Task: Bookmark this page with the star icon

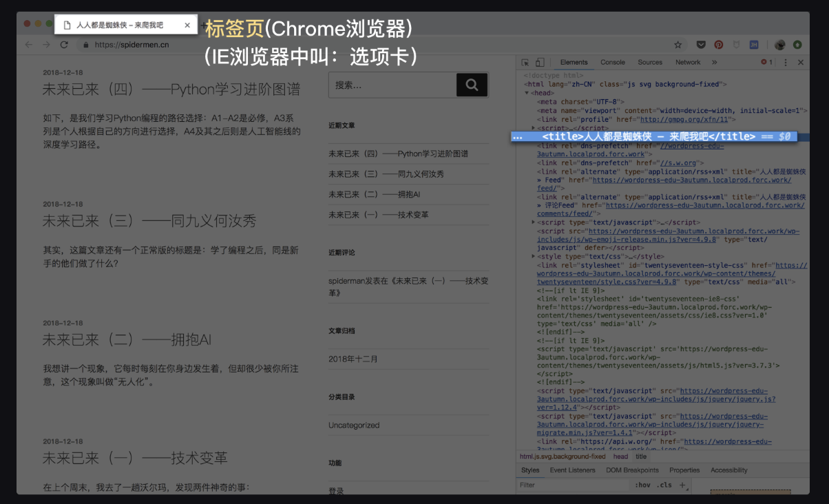Action: coord(678,45)
